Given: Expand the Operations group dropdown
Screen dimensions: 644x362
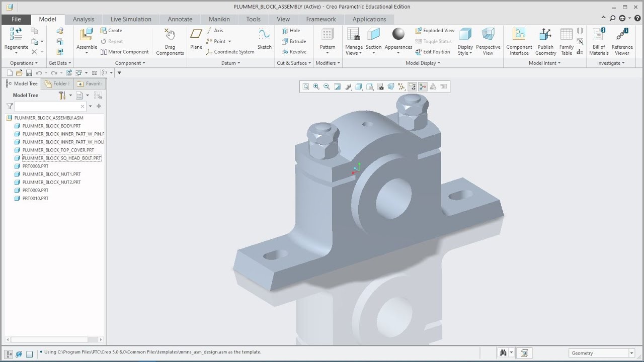Looking at the screenshot, I should click(x=24, y=63).
